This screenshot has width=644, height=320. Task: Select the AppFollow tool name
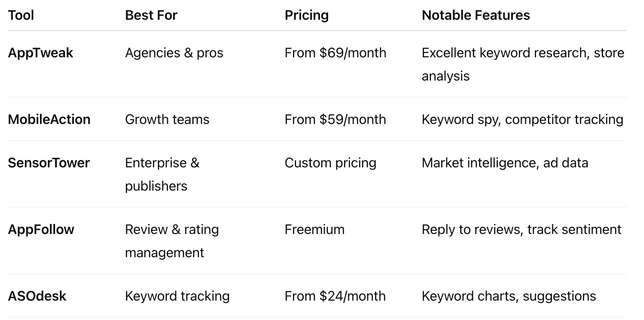41,229
